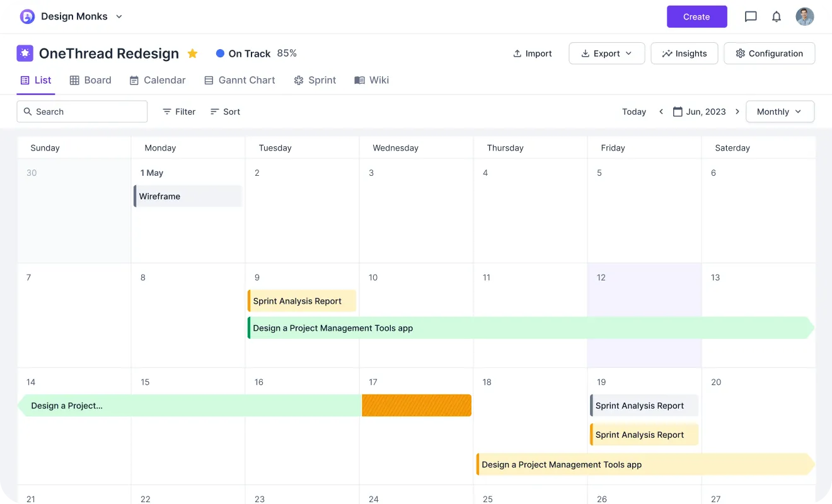Viewport: 832px width, 504px height.
Task: Open the Monthly view dropdown
Action: coord(780,112)
